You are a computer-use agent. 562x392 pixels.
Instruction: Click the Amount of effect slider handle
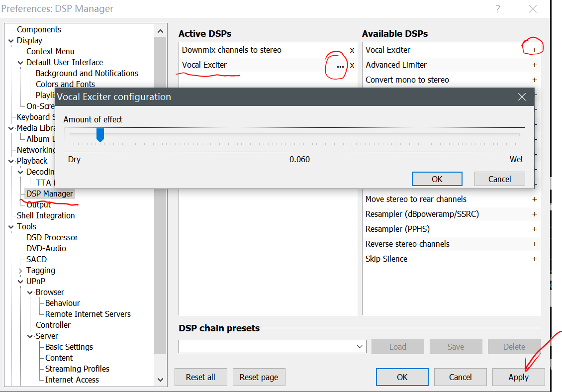tap(100, 135)
